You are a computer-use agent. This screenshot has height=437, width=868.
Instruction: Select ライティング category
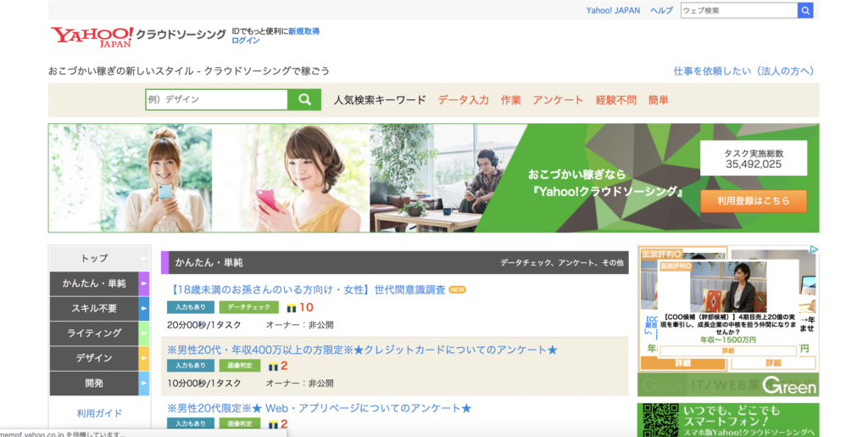[x=94, y=333]
